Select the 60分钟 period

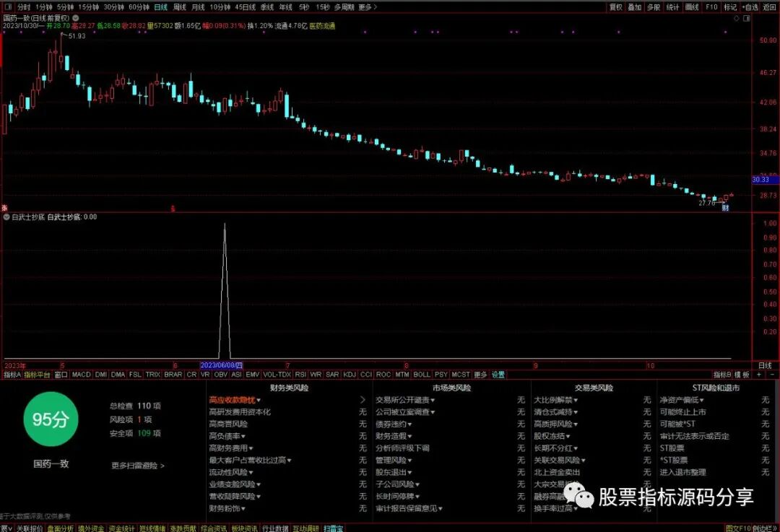[x=139, y=7]
